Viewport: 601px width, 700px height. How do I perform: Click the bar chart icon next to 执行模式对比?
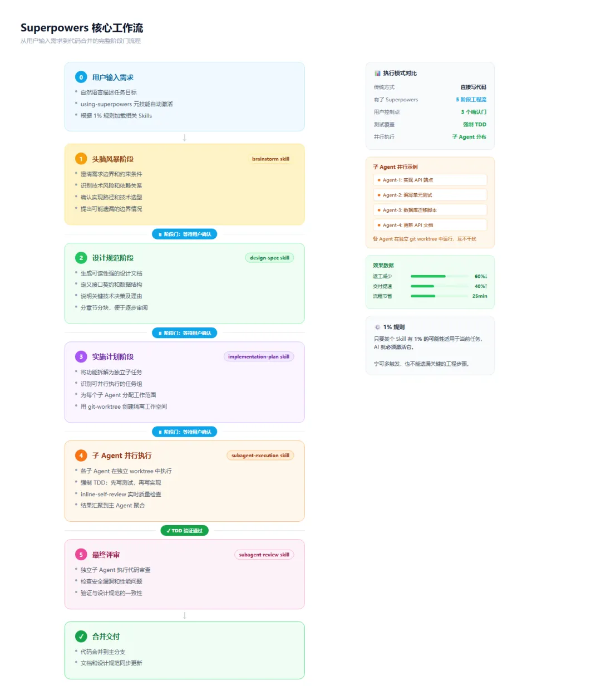click(x=377, y=74)
